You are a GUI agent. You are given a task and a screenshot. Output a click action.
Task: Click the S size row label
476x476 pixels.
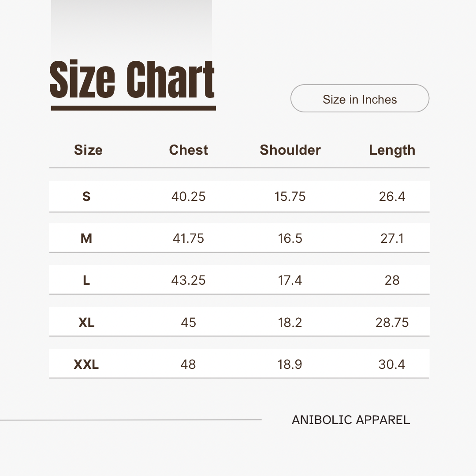pos(86,197)
